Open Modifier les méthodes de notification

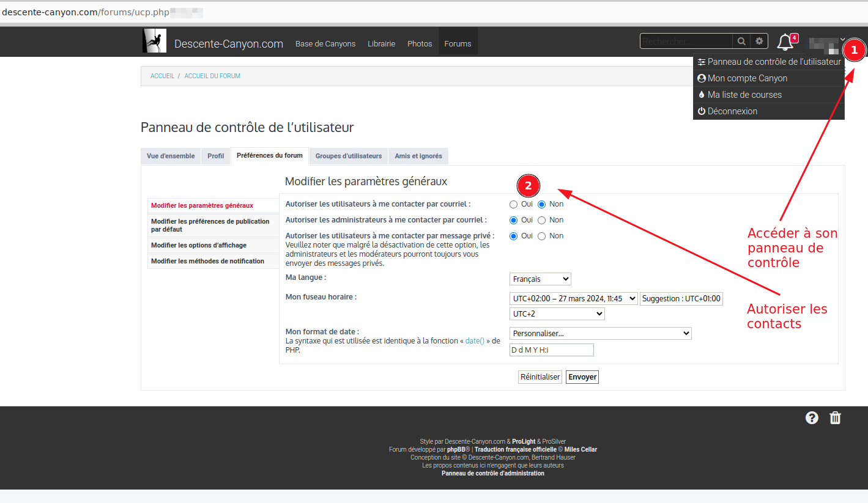point(213,262)
